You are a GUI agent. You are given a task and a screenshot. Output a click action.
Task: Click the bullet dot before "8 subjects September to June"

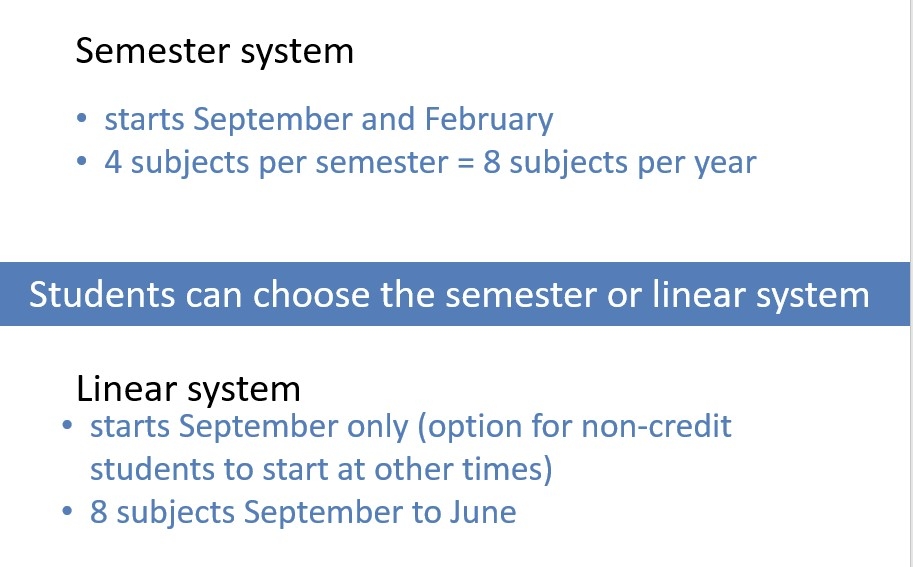(x=67, y=511)
